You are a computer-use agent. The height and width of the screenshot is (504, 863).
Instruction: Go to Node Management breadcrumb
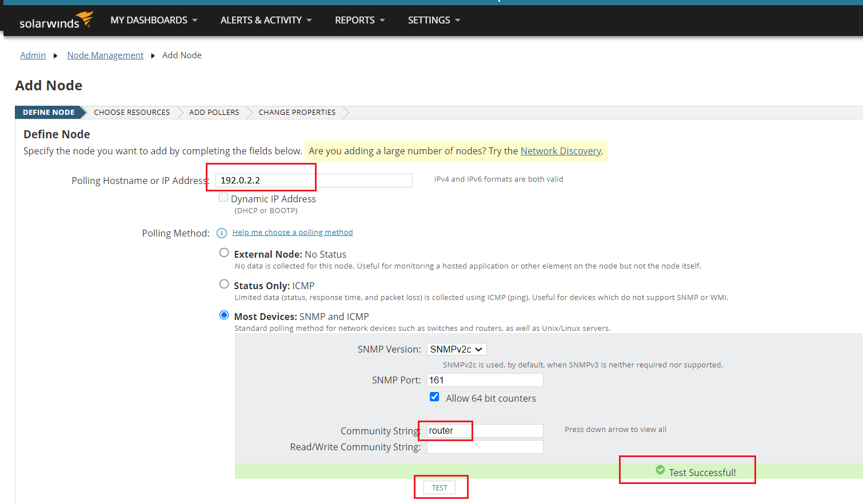[105, 55]
